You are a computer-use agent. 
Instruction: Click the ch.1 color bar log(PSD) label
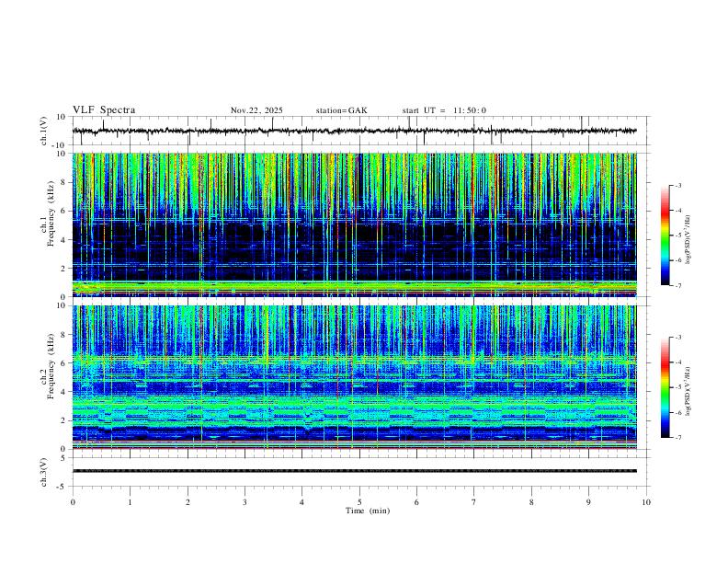688,240
